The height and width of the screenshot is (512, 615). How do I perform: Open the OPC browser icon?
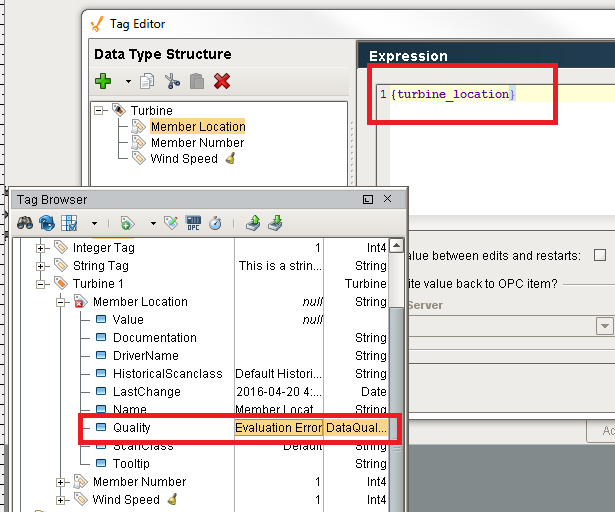[x=194, y=222]
